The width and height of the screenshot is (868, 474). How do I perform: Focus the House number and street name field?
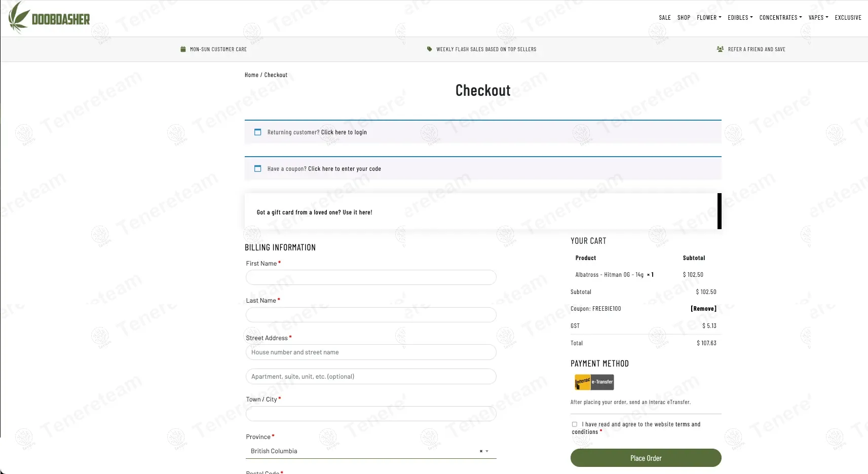[x=371, y=352]
